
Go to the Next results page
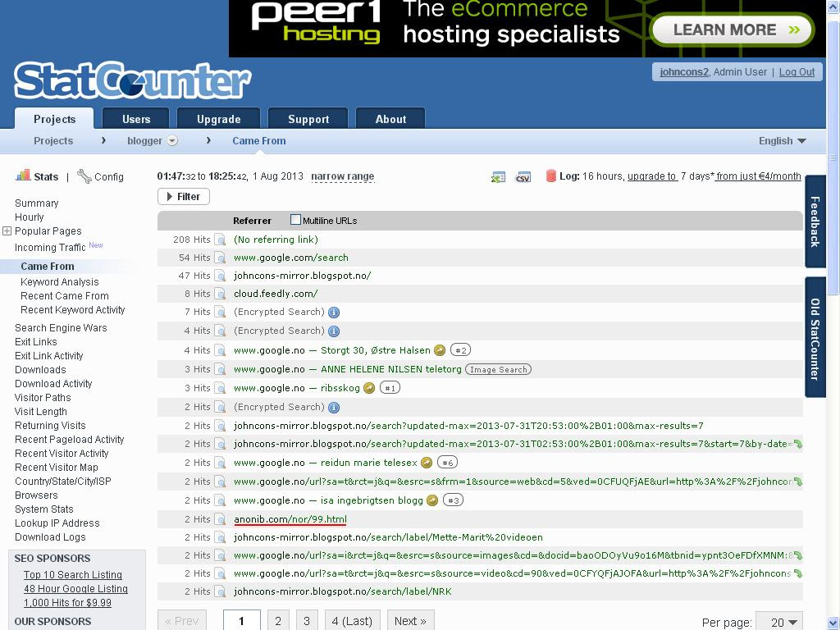(x=410, y=621)
